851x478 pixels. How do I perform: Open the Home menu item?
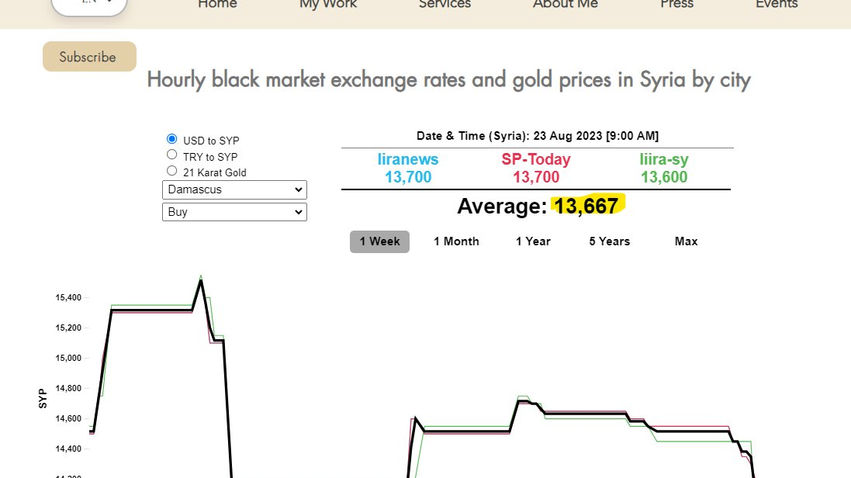tap(217, 4)
